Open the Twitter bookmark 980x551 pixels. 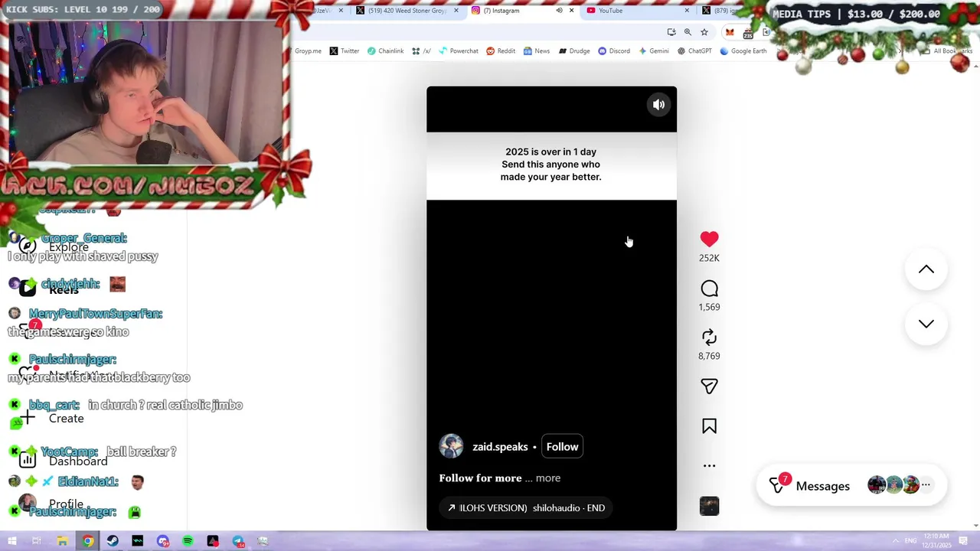coord(345,51)
